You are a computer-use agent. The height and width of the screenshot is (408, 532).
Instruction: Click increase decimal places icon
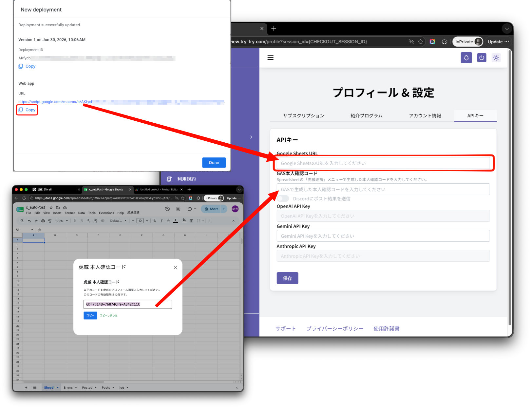[95, 221]
